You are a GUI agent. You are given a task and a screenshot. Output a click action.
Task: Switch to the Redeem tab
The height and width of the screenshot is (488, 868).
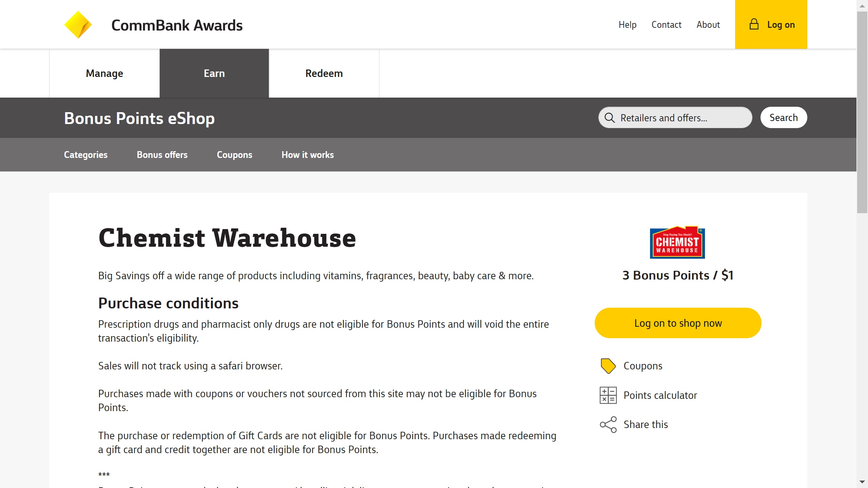pos(324,73)
